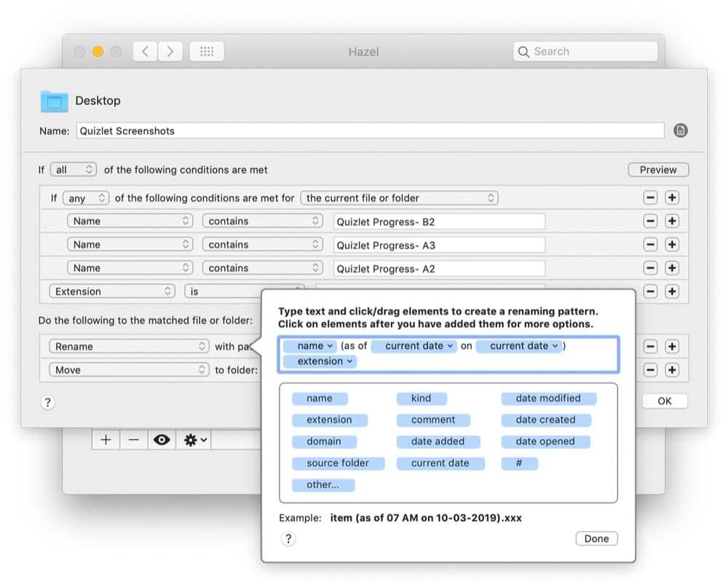
Task: Open the Extension attribute dropdown
Action: 112,291
